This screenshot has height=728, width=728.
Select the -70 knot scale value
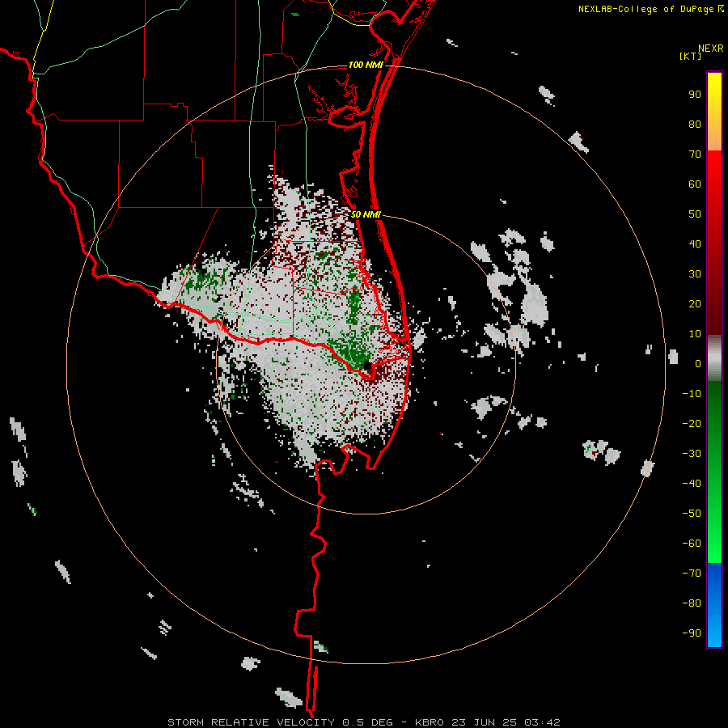tap(692, 574)
